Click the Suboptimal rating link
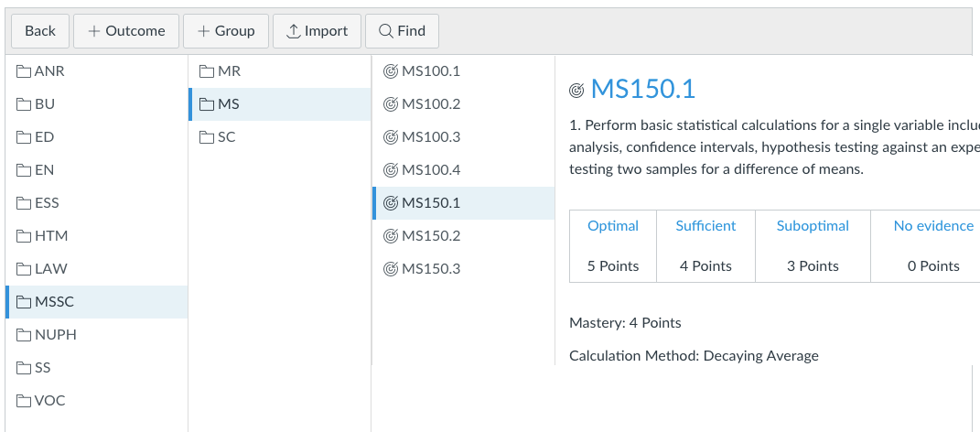Viewport: 980px width, 432px height. tap(813, 226)
